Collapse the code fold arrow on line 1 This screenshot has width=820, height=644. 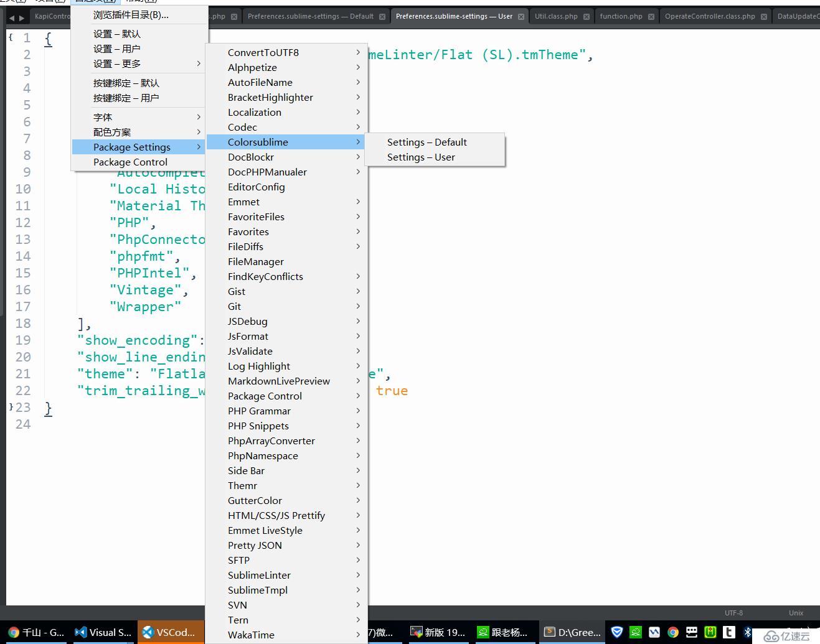(x=11, y=38)
